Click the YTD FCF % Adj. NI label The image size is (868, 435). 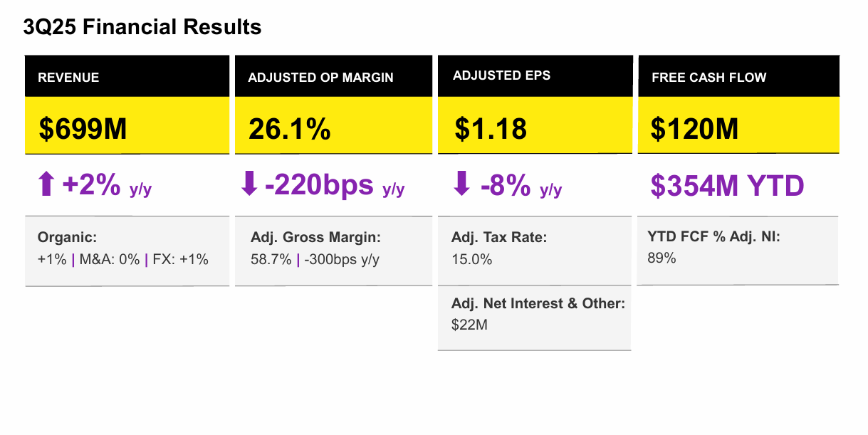click(x=713, y=236)
